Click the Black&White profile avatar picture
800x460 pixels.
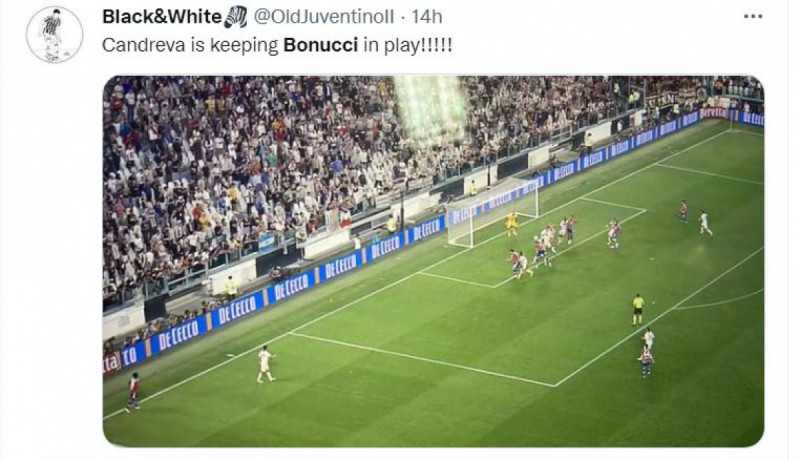point(55,35)
